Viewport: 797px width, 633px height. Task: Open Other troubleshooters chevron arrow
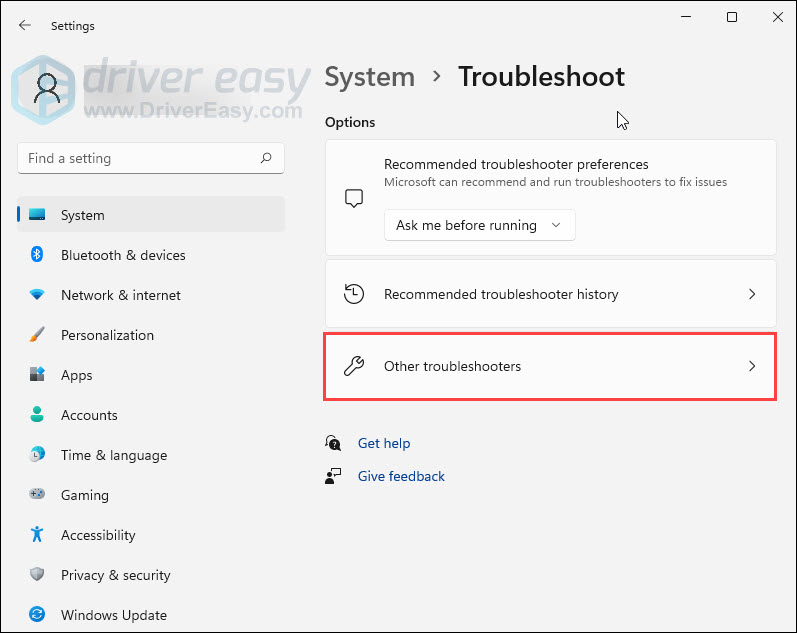752,367
